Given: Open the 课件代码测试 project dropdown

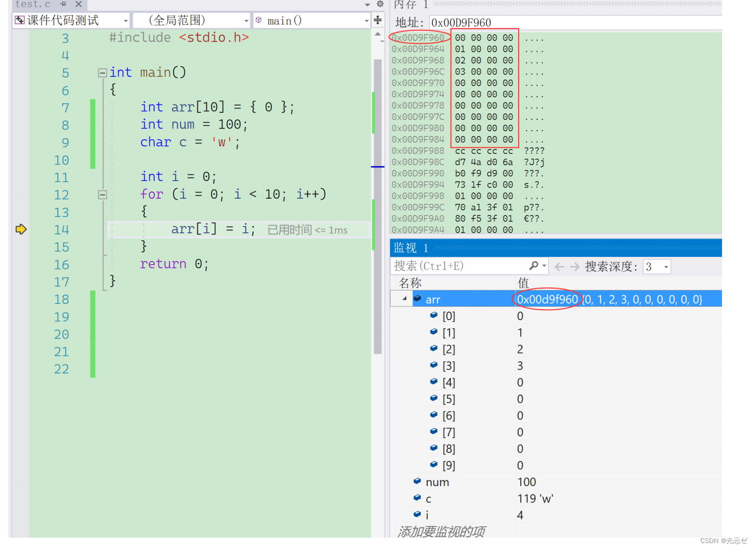Looking at the screenshot, I should click(71, 21).
